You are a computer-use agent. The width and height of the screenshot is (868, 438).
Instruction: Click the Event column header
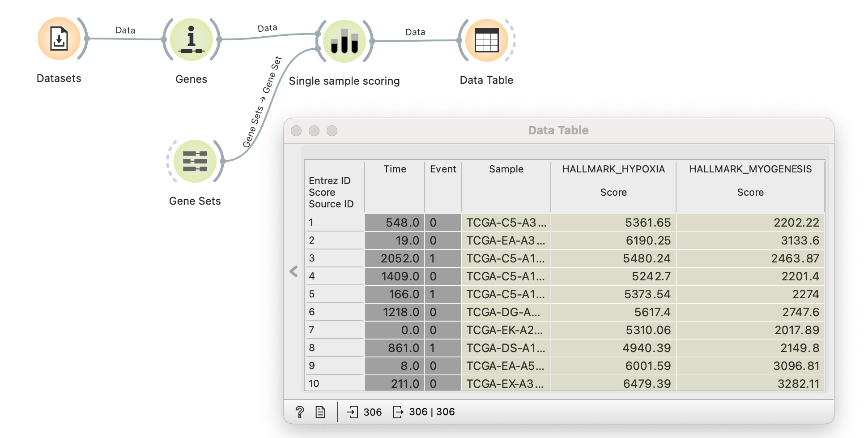[x=443, y=169]
